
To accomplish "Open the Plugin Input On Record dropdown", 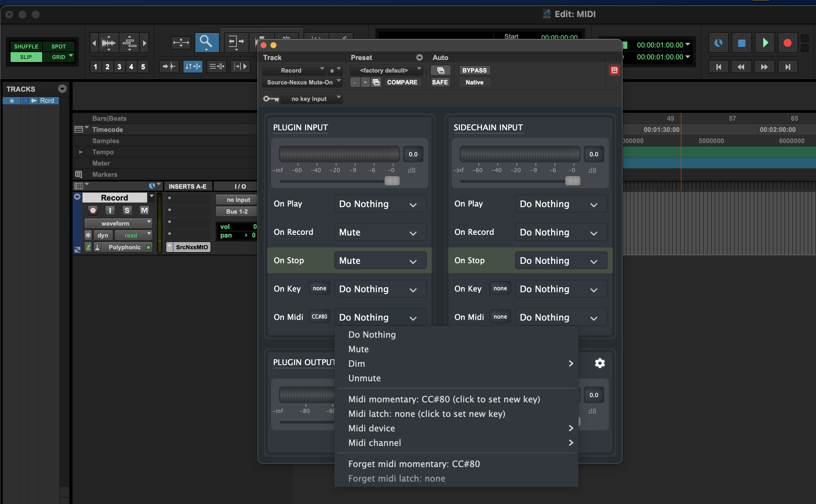I will (380, 232).
